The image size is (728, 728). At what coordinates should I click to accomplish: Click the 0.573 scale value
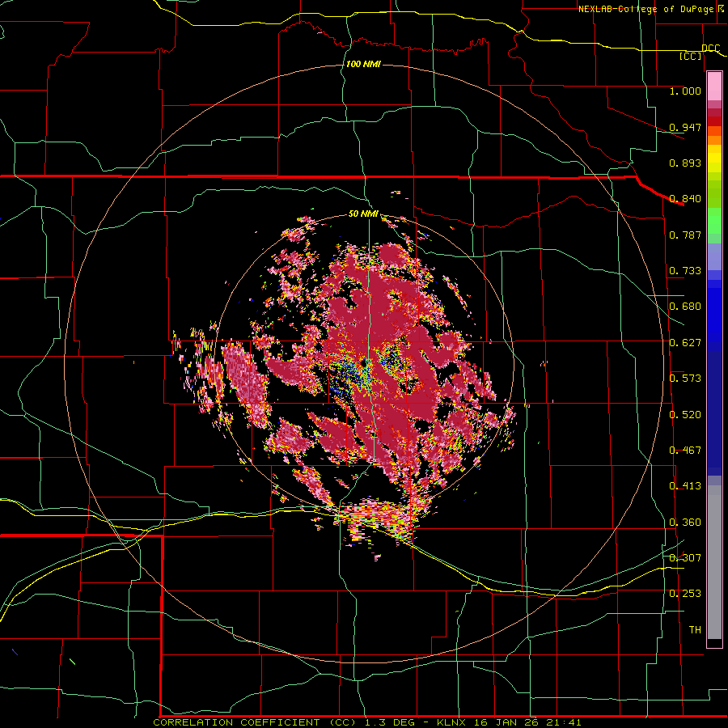685,379
